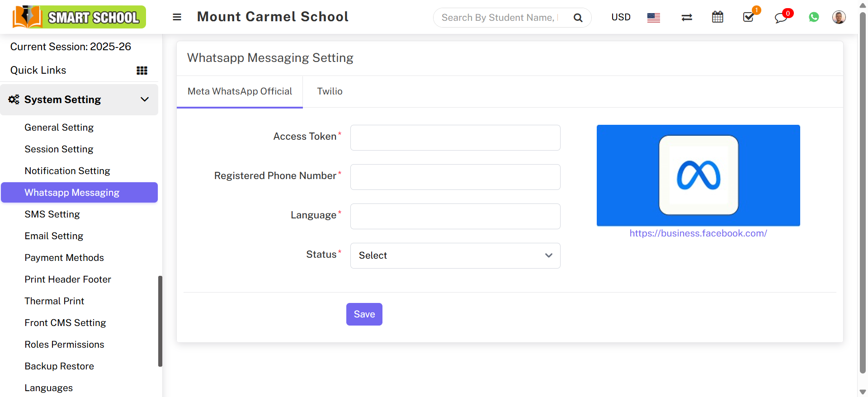Open Quick Links grid icon

142,71
